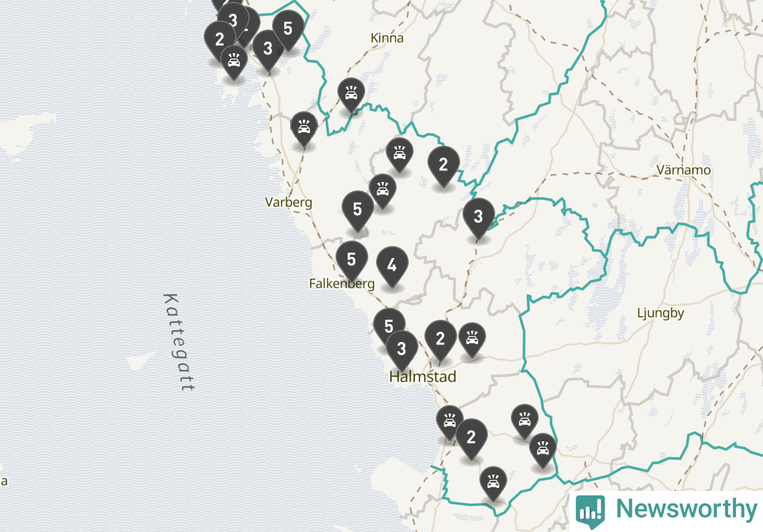Select the car marker north of Varberg
The width and height of the screenshot is (763, 532).
coord(304,128)
